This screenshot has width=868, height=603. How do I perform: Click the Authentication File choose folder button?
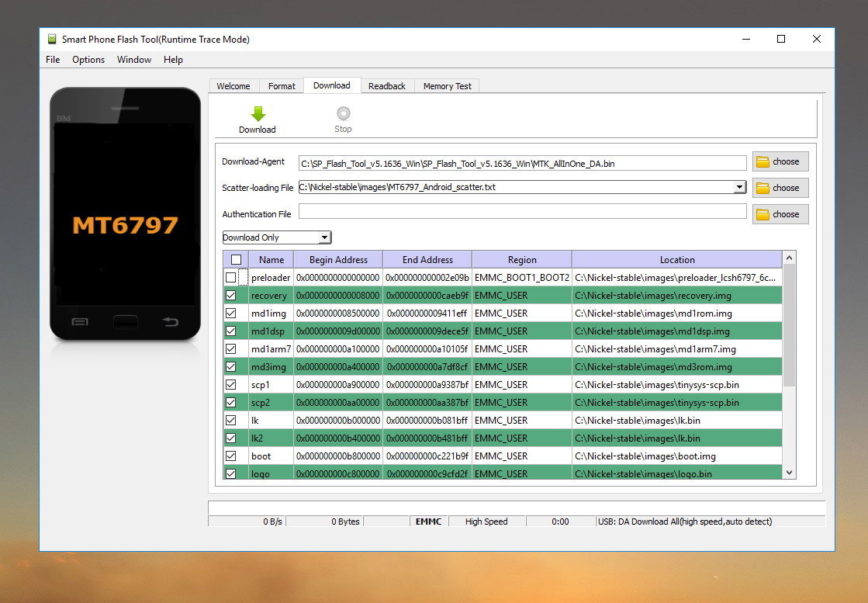780,214
